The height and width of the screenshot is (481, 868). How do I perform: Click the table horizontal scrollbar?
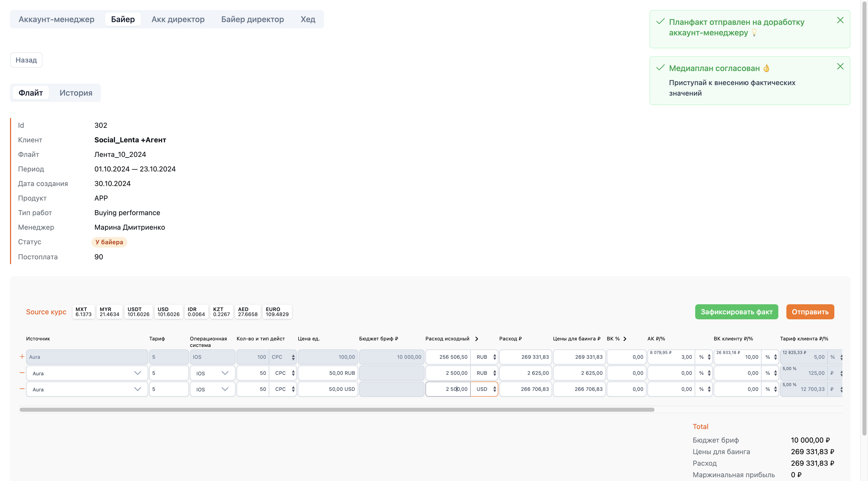(x=337, y=410)
